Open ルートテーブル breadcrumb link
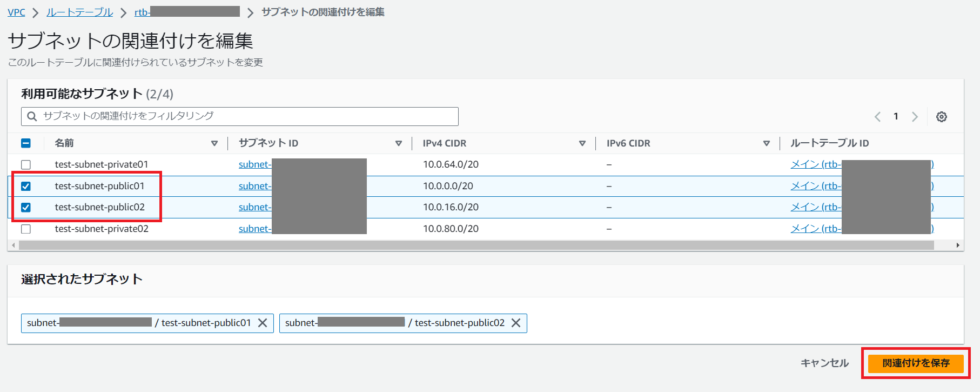Screen dimensions: 980x392 79,12
